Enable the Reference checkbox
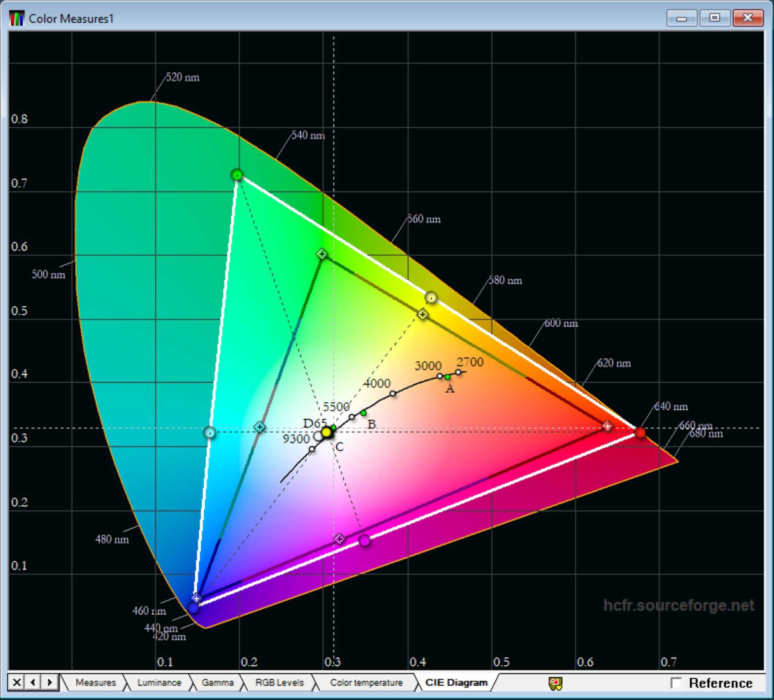The image size is (774, 700). click(676, 683)
